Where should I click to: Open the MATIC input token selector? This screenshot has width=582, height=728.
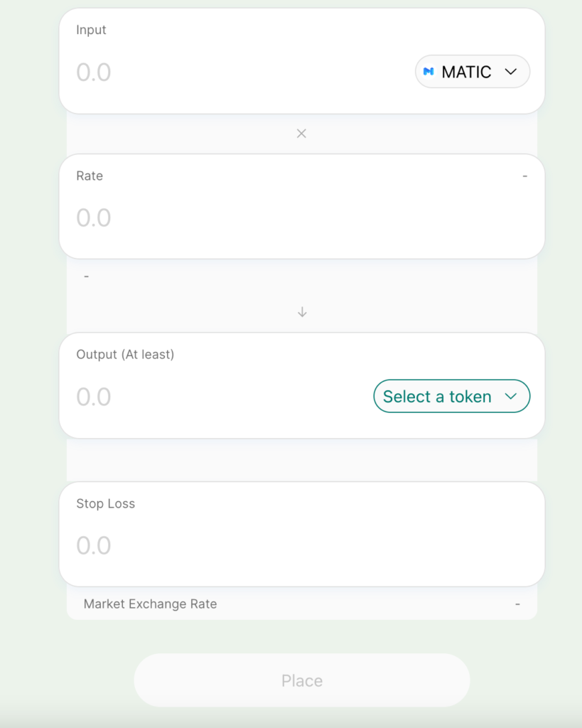473,72
